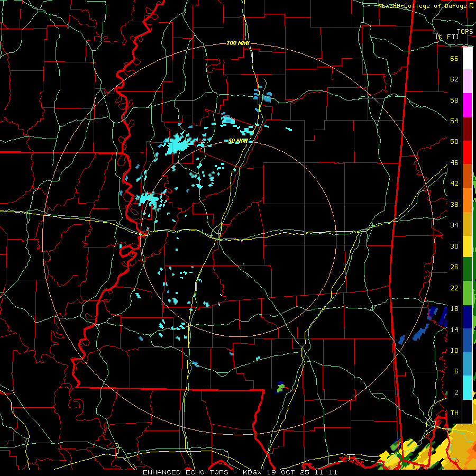This screenshot has height=476, width=476.
Task: Click the "TOPS" legend title
Action: (465, 32)
